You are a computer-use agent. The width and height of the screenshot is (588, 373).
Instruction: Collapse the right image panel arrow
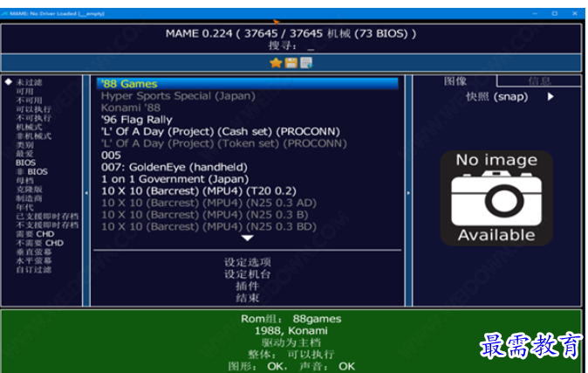(408, 193)
